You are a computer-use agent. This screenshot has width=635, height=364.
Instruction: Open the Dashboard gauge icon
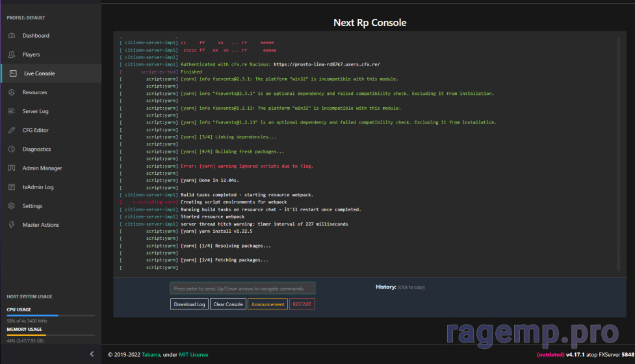[x=12, y=36]
